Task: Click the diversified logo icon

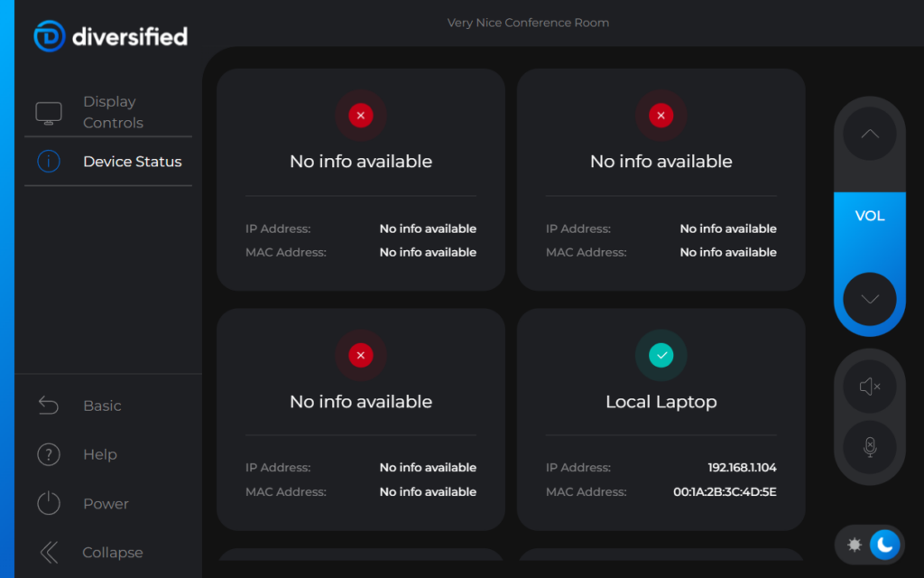Action: click(49, 36)
